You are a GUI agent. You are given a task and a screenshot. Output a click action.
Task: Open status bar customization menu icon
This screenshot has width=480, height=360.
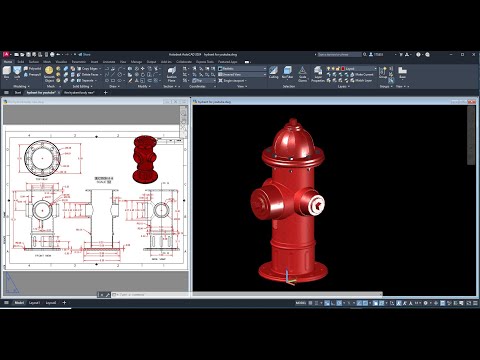475,303
